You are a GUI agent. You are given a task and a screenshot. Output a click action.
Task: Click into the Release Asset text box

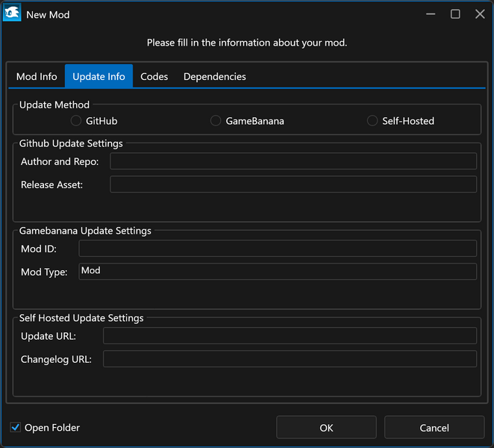point(293,184)
